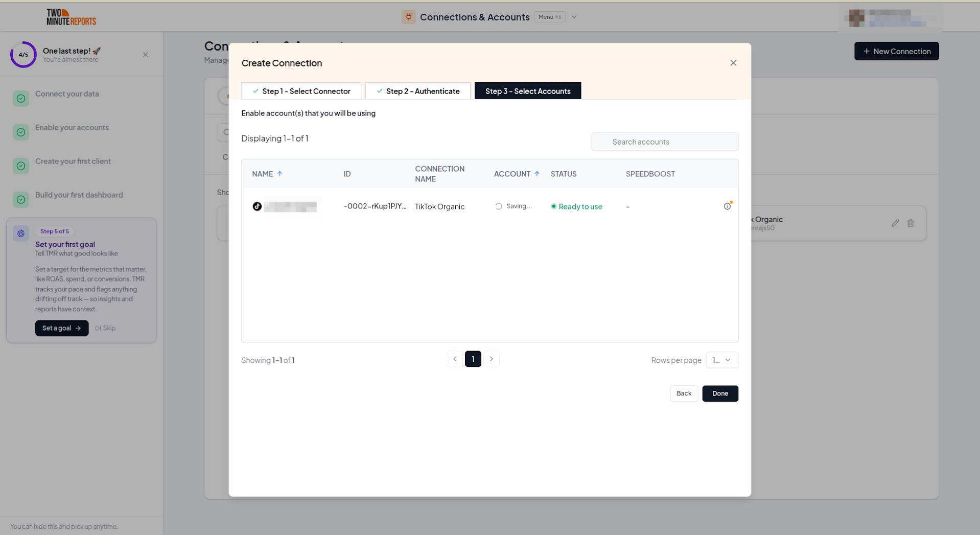Click the trash delete icon for connection

911,223
